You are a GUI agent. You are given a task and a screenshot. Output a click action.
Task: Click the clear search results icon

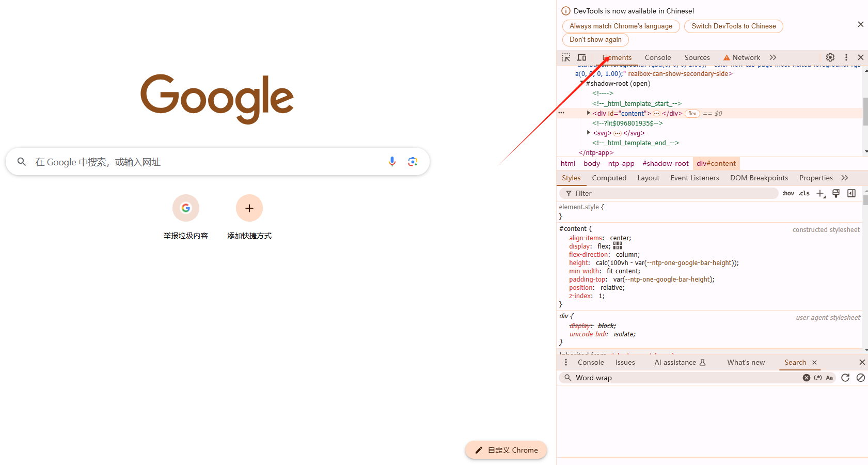coord(861,378)
